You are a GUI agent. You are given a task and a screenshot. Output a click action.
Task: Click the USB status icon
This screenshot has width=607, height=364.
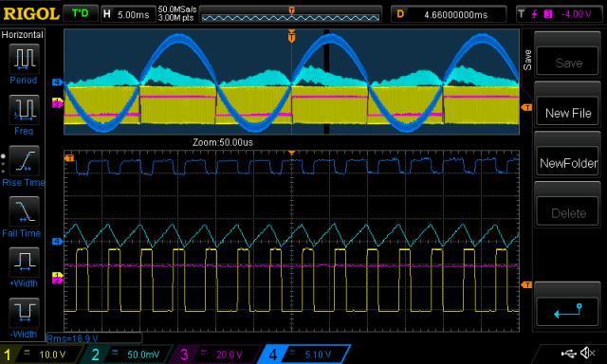click(x=568, y=353)
